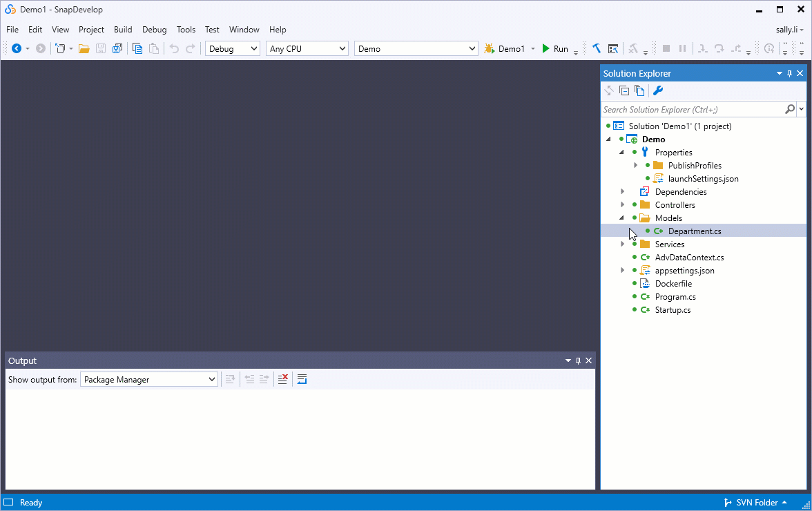Select launchSettings.json in the tree
Screen dimensions: 812x511
(703, 179)
